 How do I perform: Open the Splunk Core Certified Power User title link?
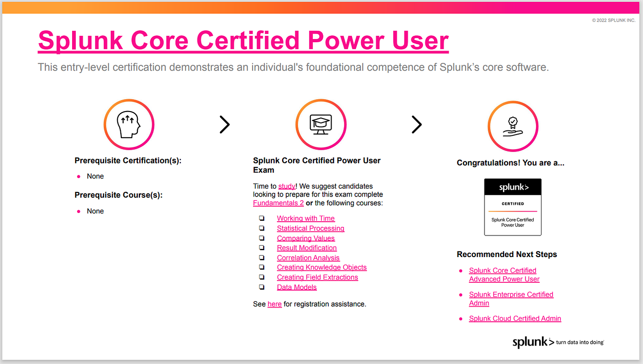coord(243,40)
